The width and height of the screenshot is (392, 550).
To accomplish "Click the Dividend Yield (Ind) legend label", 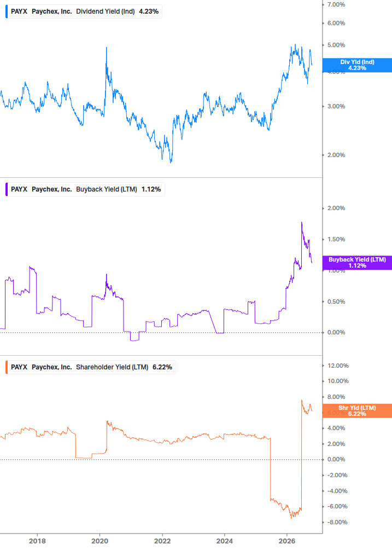I will click(105, 11).
